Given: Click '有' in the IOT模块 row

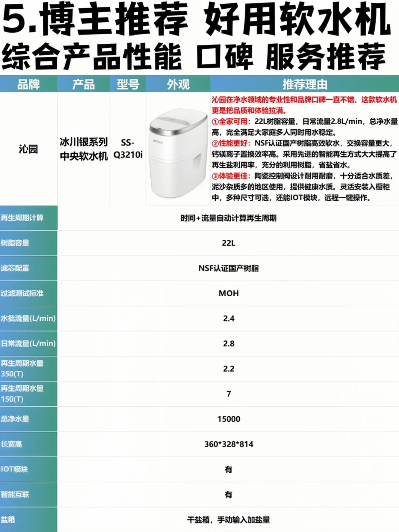Looking at the screenshot, I should (x=229, y=469).
